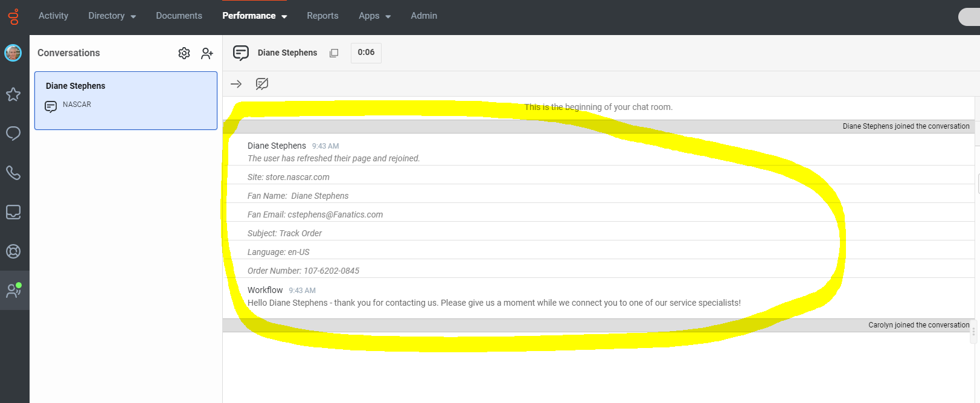Click the Genesys logo icon

pos(13,16)
